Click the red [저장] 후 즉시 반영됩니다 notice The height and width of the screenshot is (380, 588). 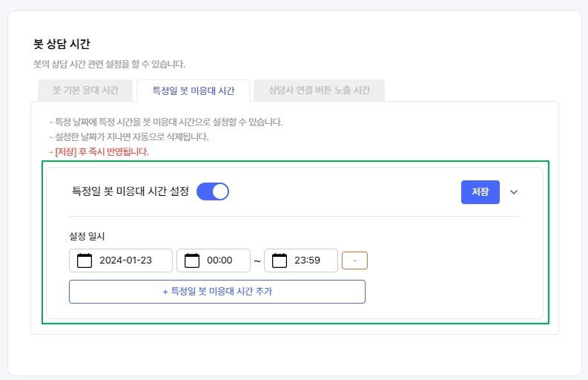(98, 152)
